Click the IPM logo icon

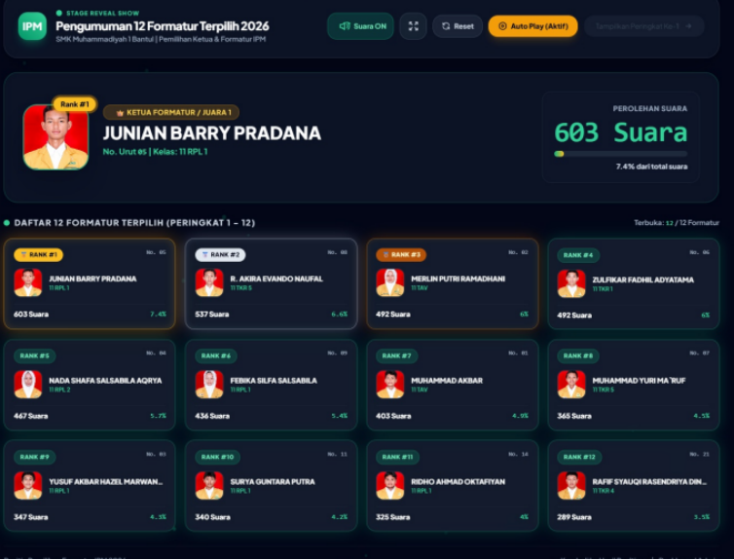[32, 26]
